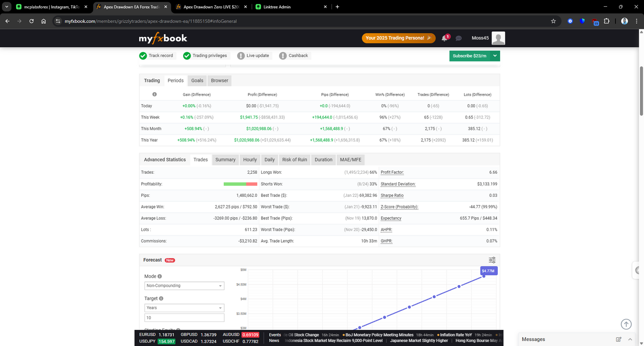Open the Sharpe Ratio link
The height and width of the screenshot is (346, 644).
pyautogui.click(x=392, y=195)
